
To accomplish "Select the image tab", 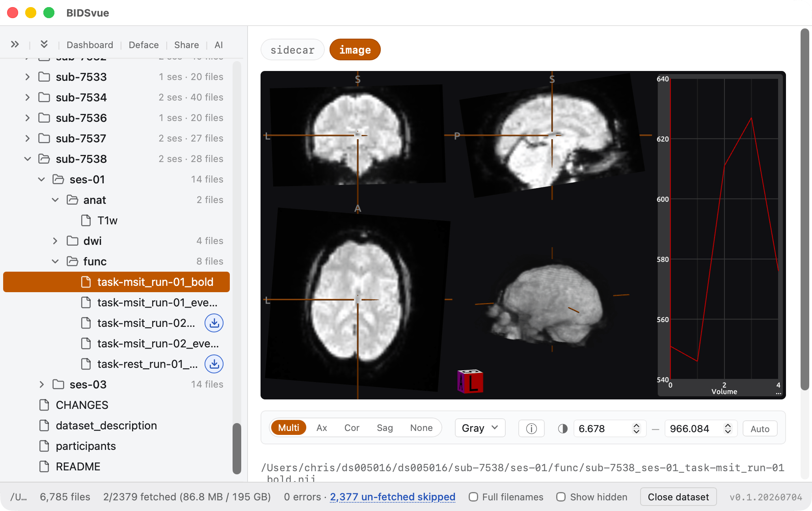I will tap(355, 50).
